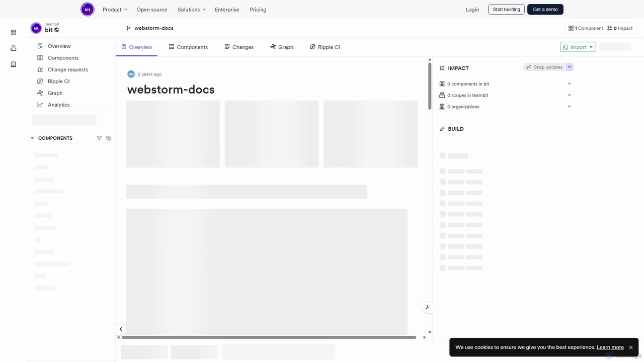Viewport: 644px width, 362px height.
Task: Click the collapse tree icon in Components header
Action: click(x=109, y=138)
